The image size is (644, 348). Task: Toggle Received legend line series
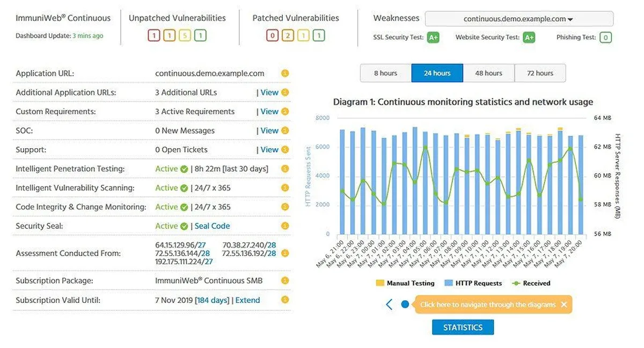(531, 283)
